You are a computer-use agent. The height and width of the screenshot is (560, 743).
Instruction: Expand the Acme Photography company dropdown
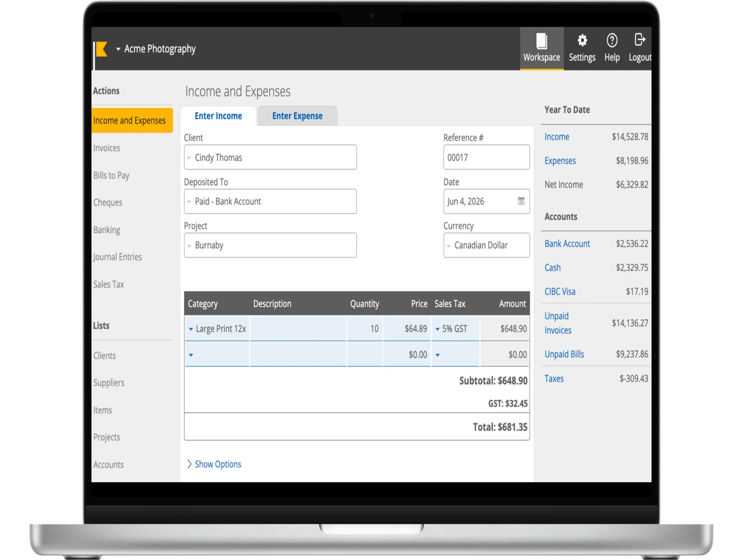pyautogui.click(x=118, y=49)
